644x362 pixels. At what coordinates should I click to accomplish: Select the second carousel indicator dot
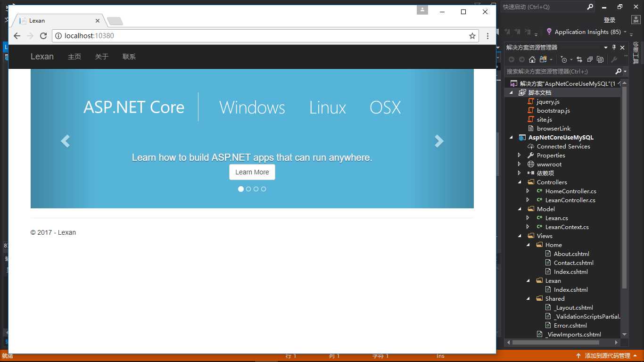(x=248, y=189)
